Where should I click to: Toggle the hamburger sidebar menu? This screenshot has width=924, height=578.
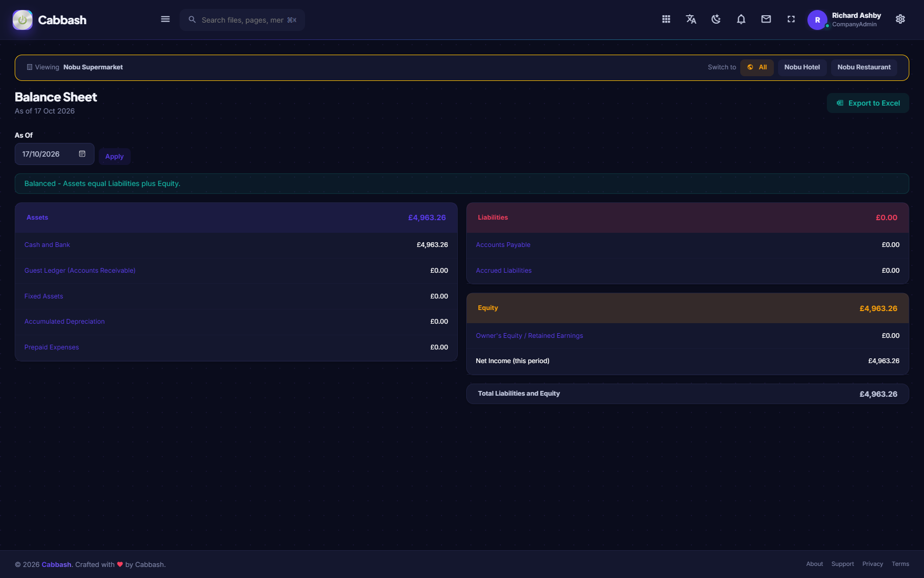click(165, 19)
